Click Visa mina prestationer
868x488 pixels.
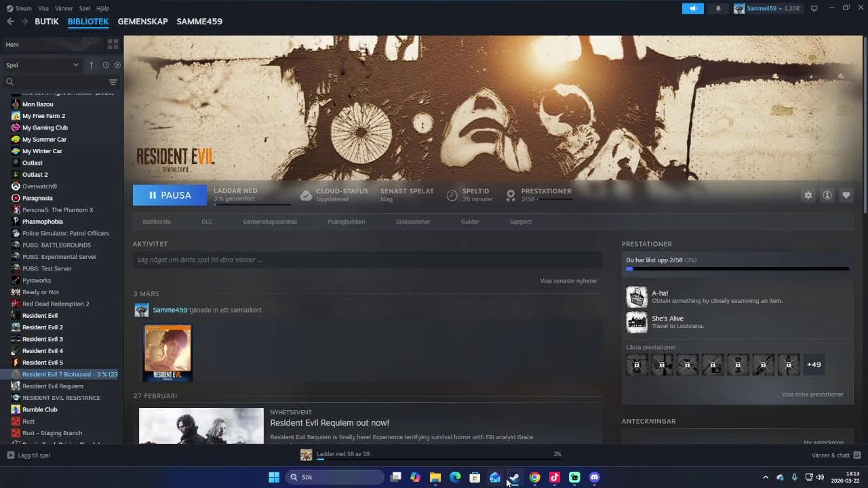coord(812,394)
